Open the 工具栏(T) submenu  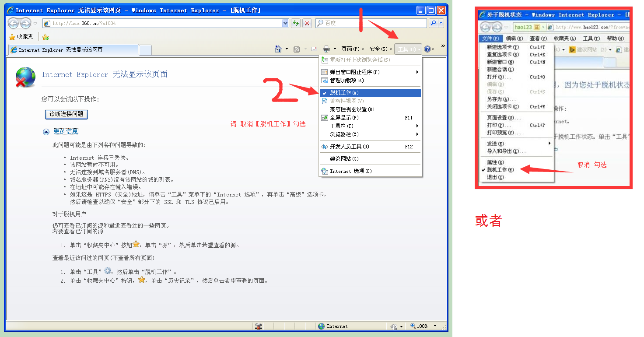370,126
